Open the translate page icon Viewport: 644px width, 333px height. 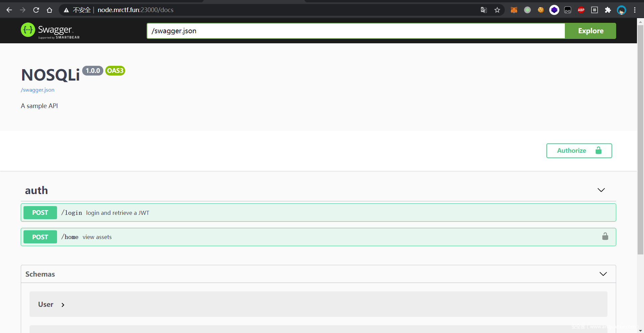pos(484,10)
